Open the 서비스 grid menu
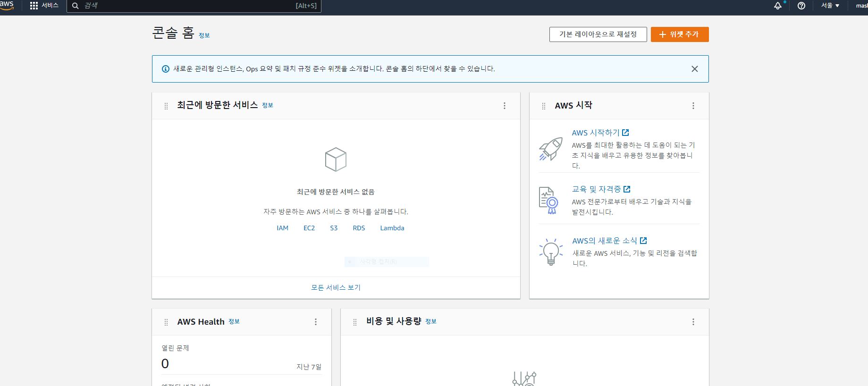The height and width of the screenshot is (386, 868). pos(44,6)
